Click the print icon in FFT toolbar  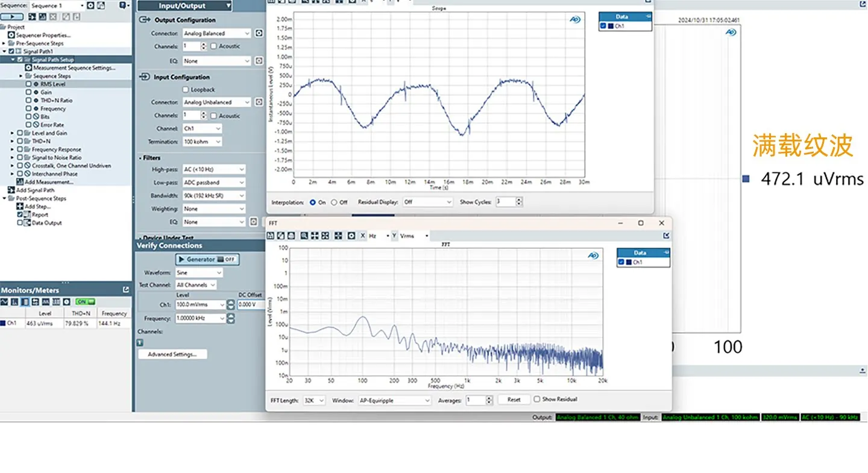point(291,236)
